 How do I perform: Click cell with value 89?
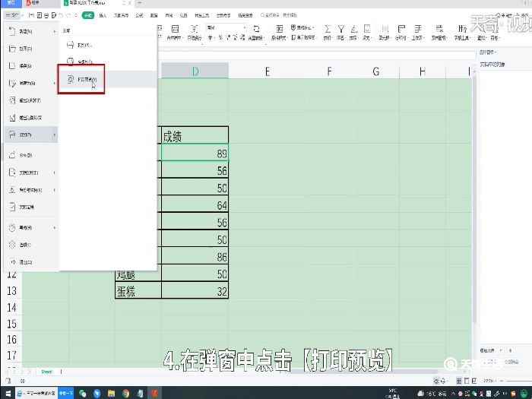point(195,154)
